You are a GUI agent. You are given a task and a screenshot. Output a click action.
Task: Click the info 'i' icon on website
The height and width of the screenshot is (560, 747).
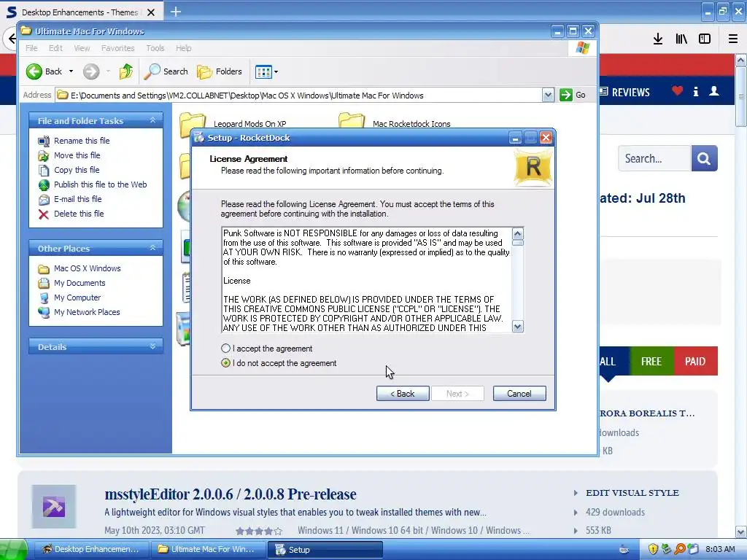(x=695, y=91)
